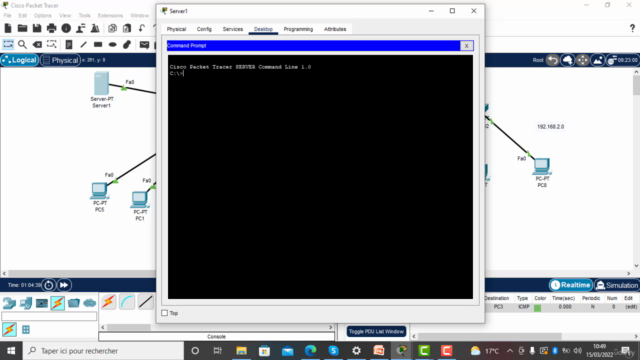Pick the Delete tool icon

37,44
